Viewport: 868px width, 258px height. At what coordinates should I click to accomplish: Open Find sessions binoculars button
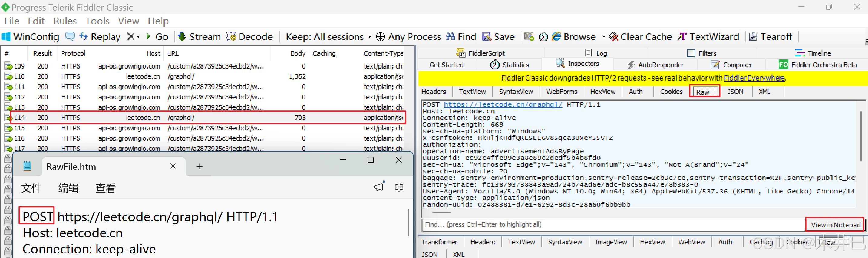point(461,36)
